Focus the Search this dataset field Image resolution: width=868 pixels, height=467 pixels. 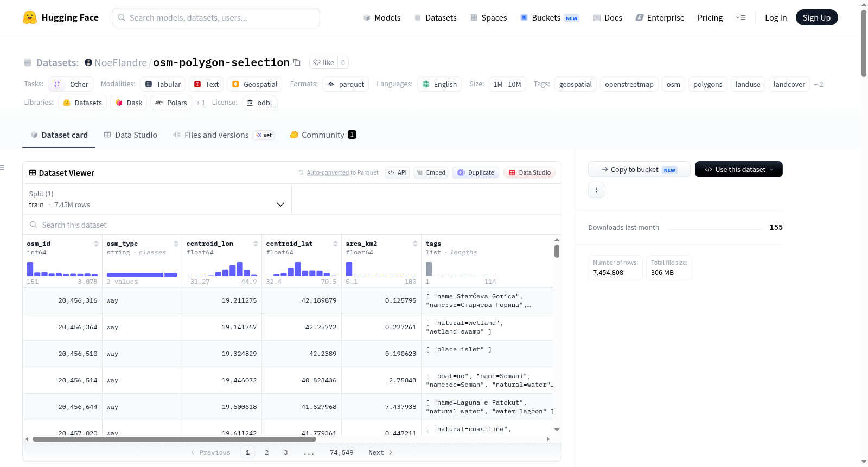[x=292, y=225]
